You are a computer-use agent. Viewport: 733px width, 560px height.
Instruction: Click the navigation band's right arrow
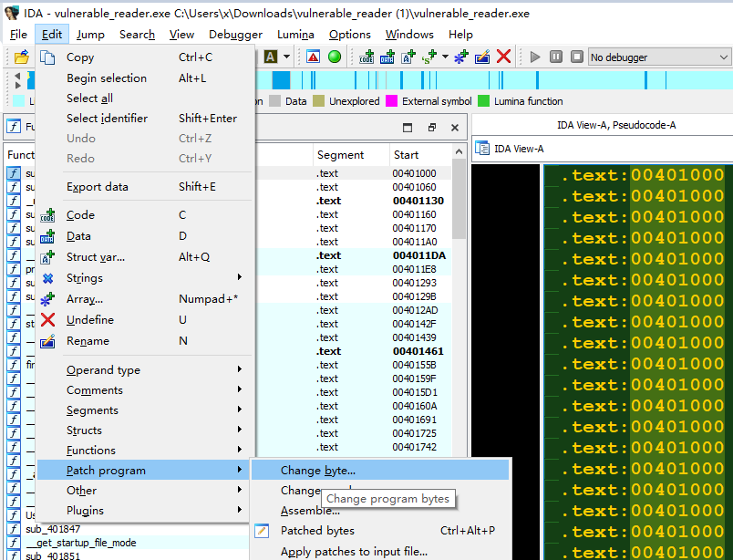click(x=17, y=85)
